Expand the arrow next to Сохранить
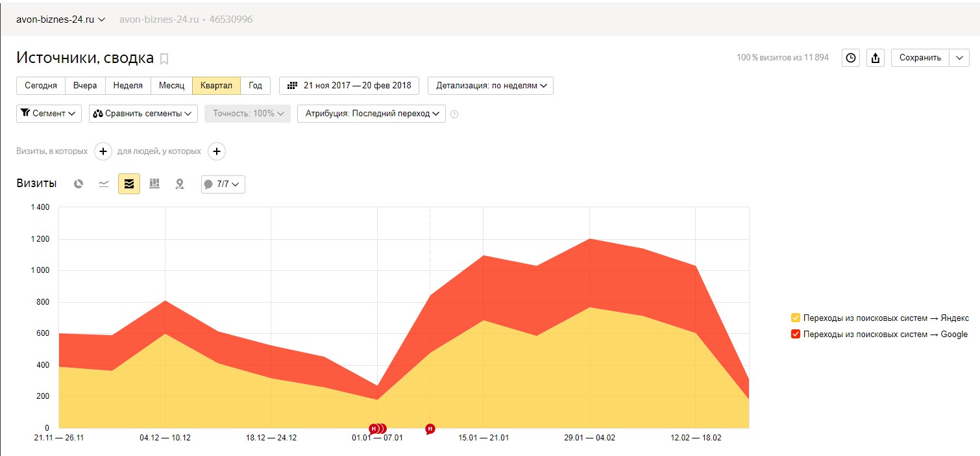The height and width of the screenshot is (456, 980). [960, 58]
